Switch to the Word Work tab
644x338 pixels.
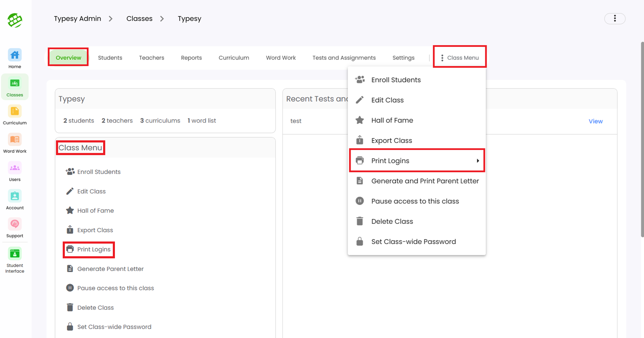(281, 58)
